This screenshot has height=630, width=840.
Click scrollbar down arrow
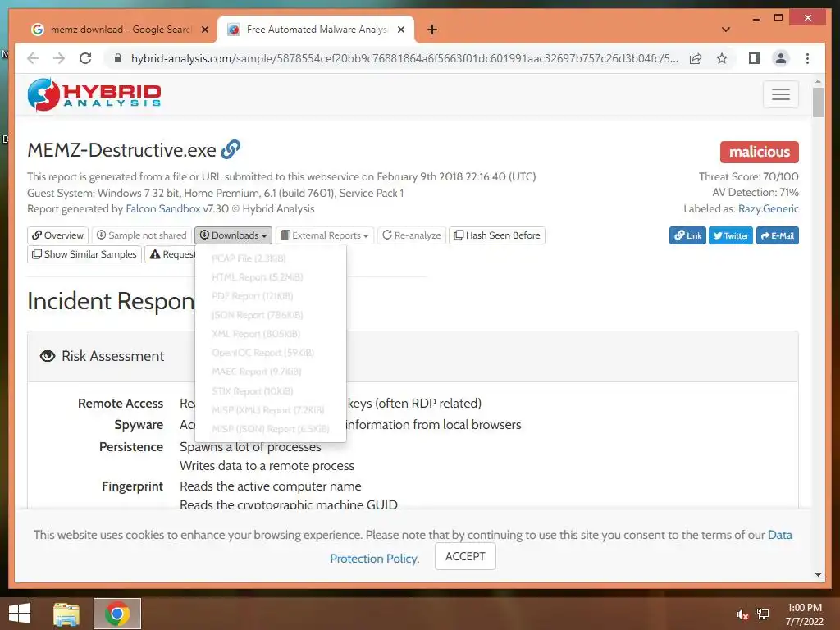(818, 575)
